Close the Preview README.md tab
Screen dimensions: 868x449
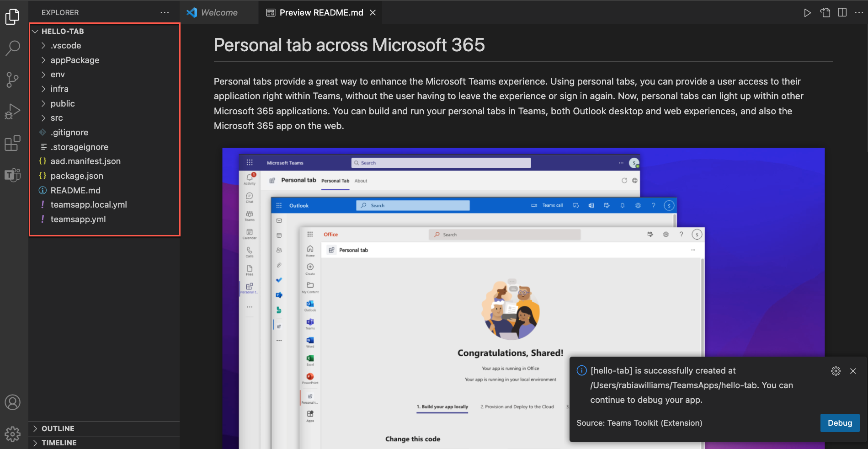tap(373, 13)
